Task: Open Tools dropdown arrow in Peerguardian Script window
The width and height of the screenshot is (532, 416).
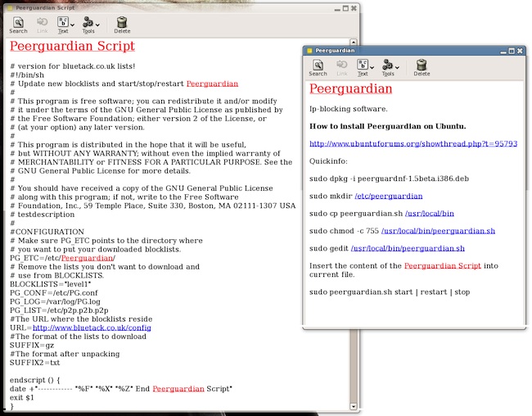Action: coord(97,25)
